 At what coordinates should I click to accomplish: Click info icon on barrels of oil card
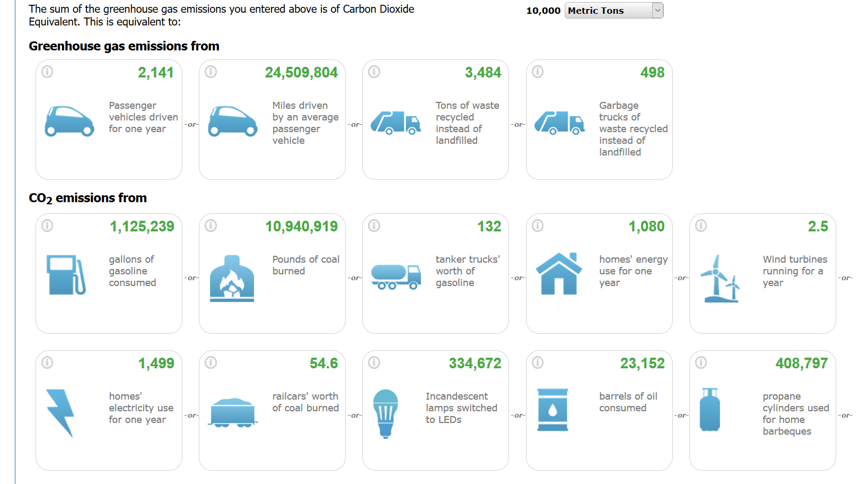click(538, 362)
